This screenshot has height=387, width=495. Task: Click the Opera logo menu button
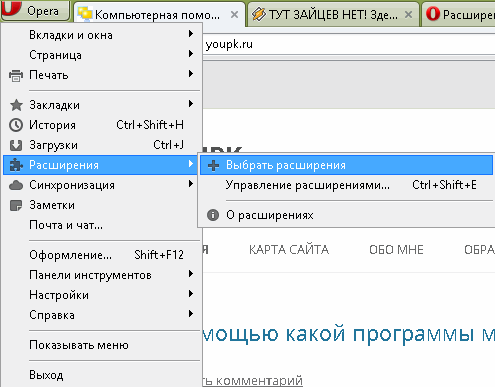pos(35,11)
